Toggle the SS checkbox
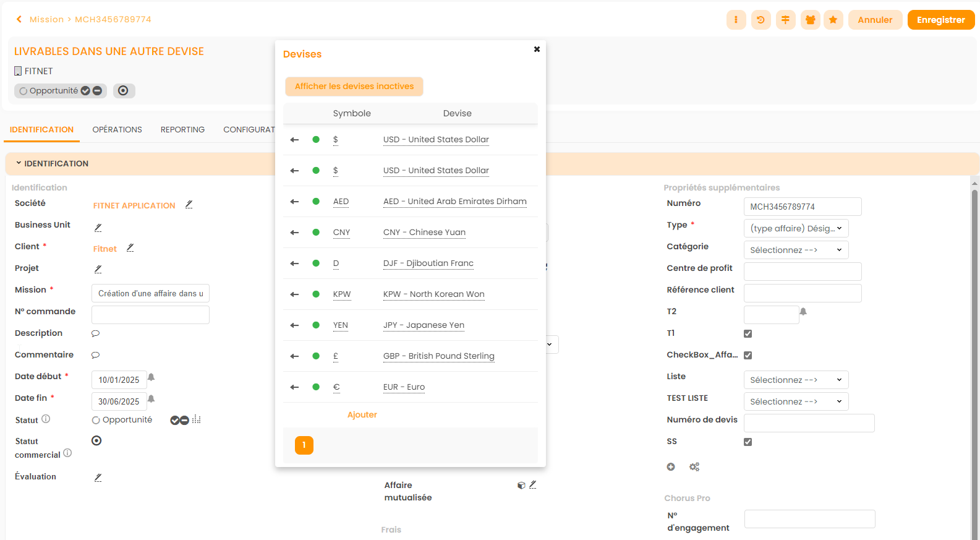The width and height of the screenshot is (980, 540). click(748, 442)
